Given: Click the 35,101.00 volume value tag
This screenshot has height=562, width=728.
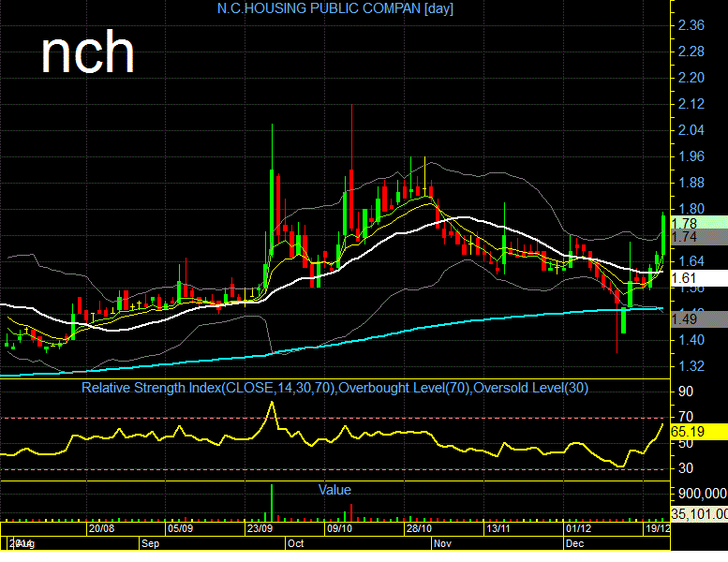Looking at the screenshot, I should point(699,513).
